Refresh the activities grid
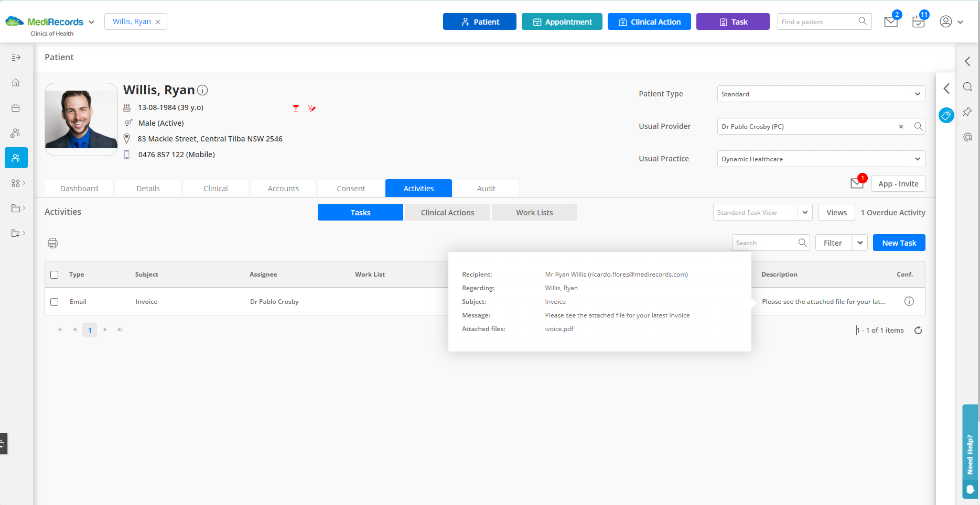This screenshot has width=980, height=505. (x=918, y=330)
